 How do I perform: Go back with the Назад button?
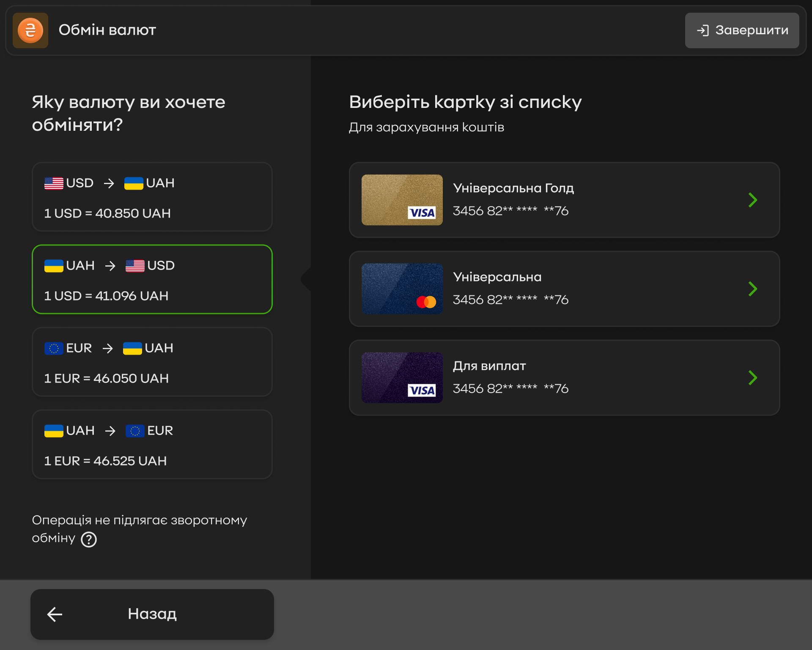152,614
